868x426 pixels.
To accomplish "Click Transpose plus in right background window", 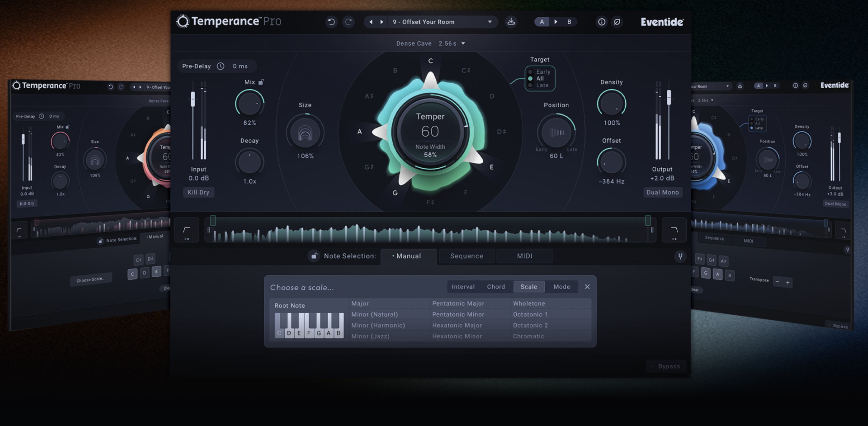I will (788, 282).
